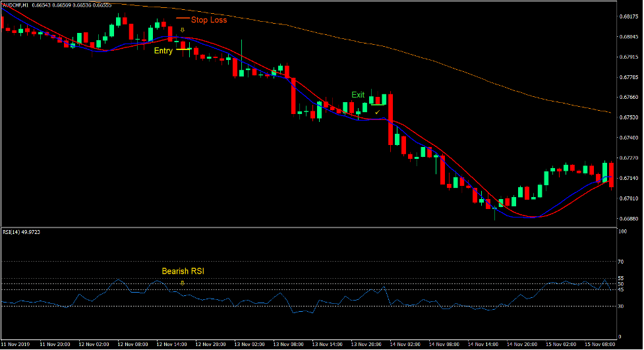This screenshot has height=350, width=644.
Task: Click the Entry text label
Action: coord(163,50)
